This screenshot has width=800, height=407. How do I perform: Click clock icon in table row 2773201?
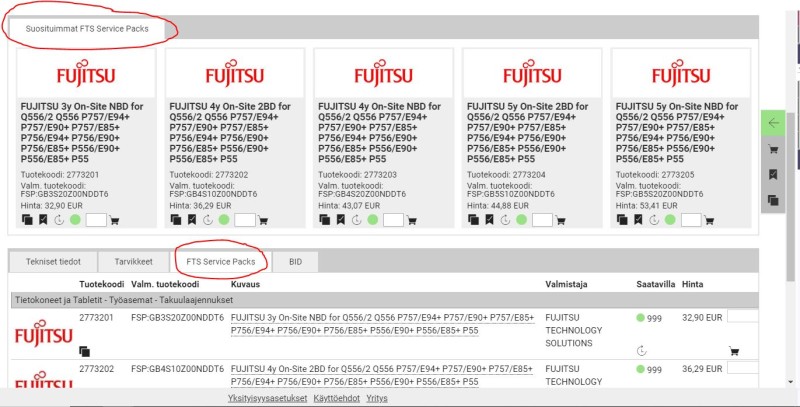(x=642, y=351)
